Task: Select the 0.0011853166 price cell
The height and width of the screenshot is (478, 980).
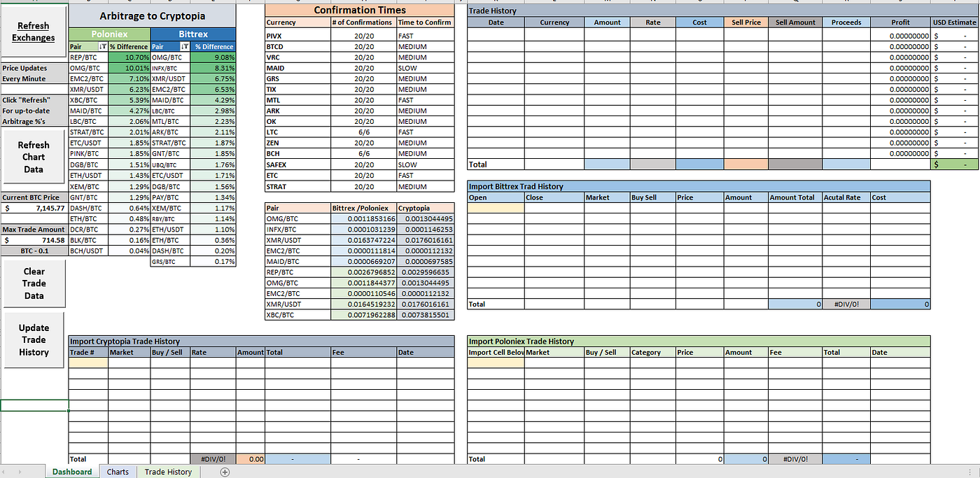Action: [x=363, y=219]
